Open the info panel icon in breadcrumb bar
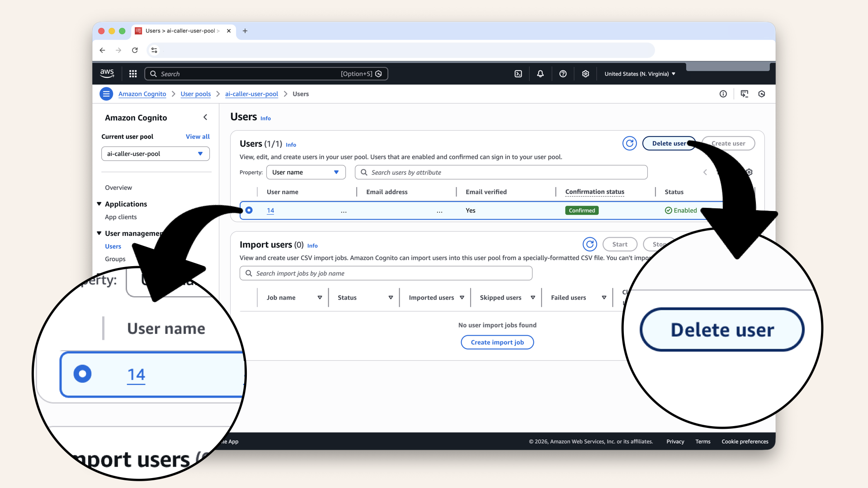Viewport: 868px width, 488px height. [723, 94]
